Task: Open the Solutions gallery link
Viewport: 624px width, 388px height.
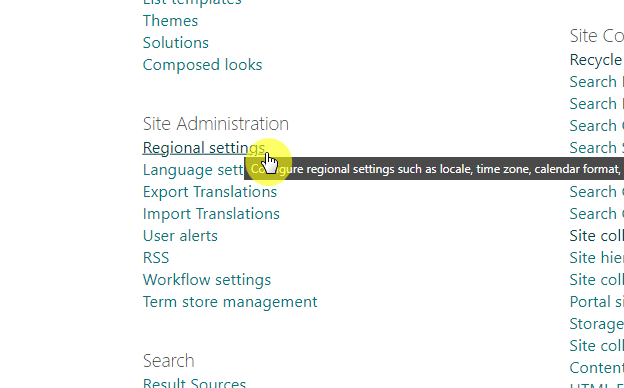Action: (x=176, y=43)
